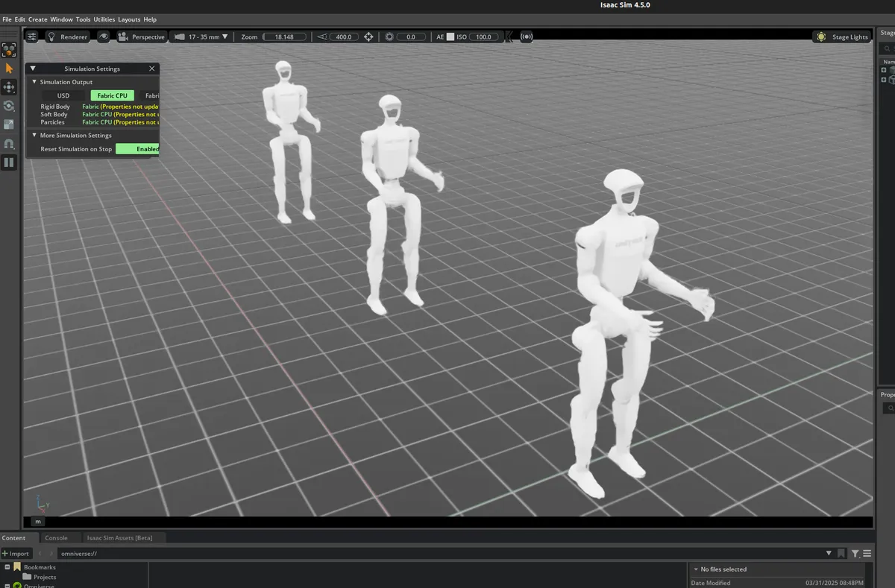Select the Rotate tool

point(9,106)
